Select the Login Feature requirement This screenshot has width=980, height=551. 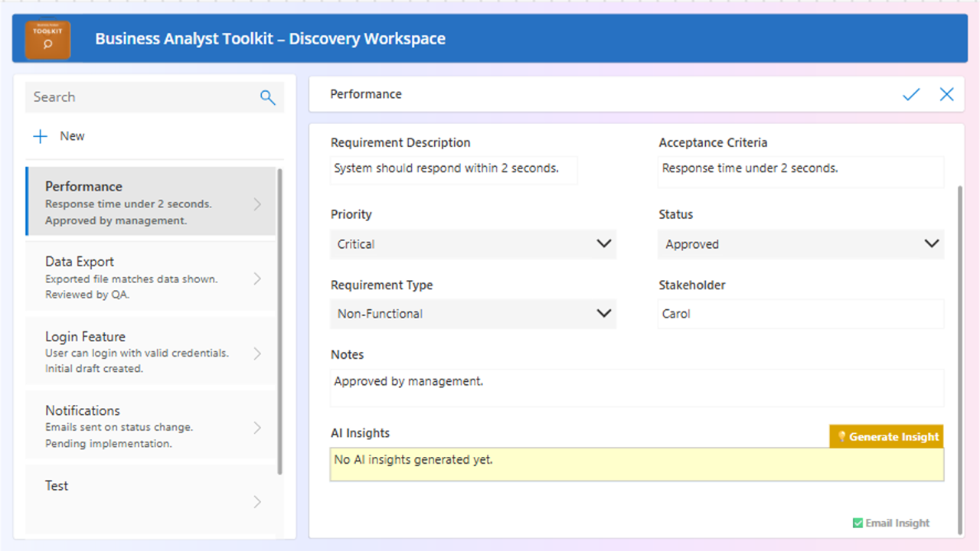pyautogui.click(x=151, y=351)
